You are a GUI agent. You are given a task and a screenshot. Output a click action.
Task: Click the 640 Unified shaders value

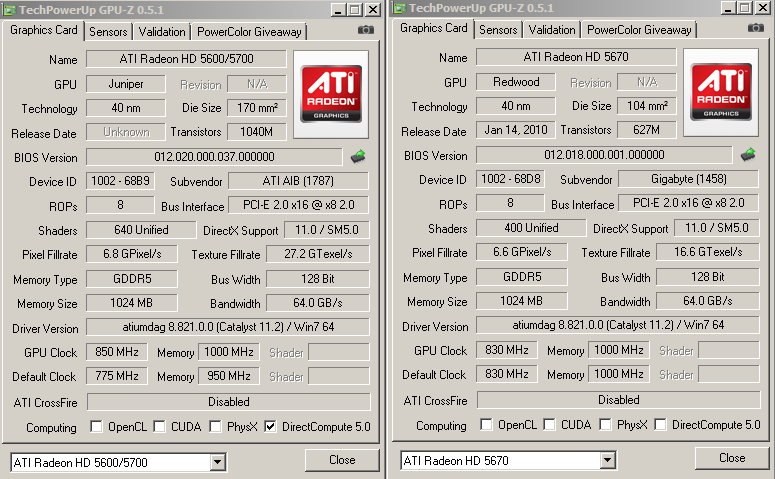(x=141, y=230)
